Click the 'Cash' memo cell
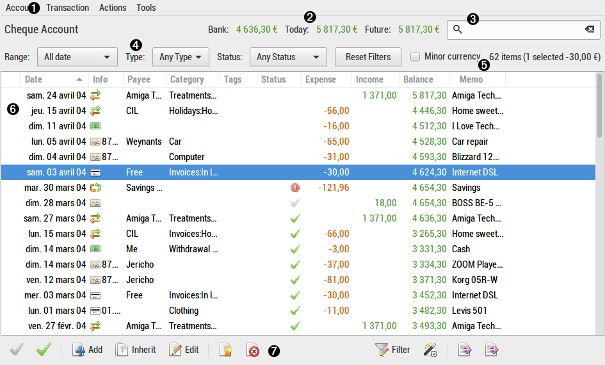Image resolution: width=605 pixels, height=365 pixels. [x=461, y=249]
